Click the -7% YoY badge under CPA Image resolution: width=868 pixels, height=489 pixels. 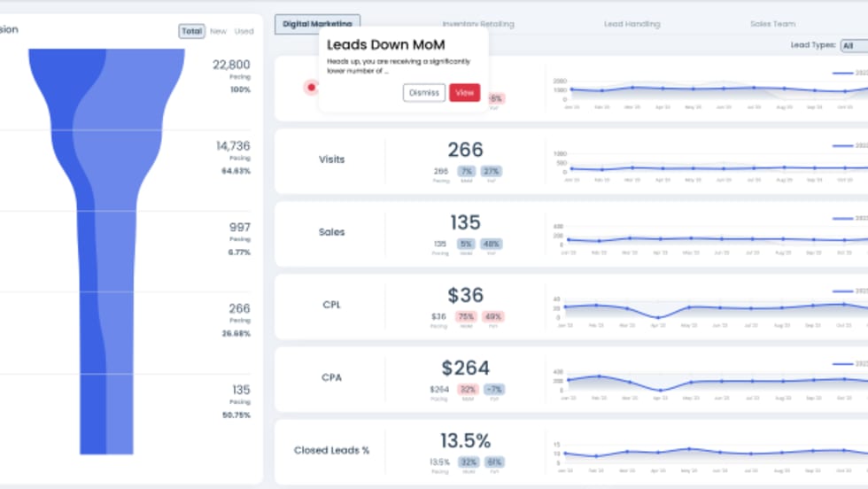[x=493, y=389]
